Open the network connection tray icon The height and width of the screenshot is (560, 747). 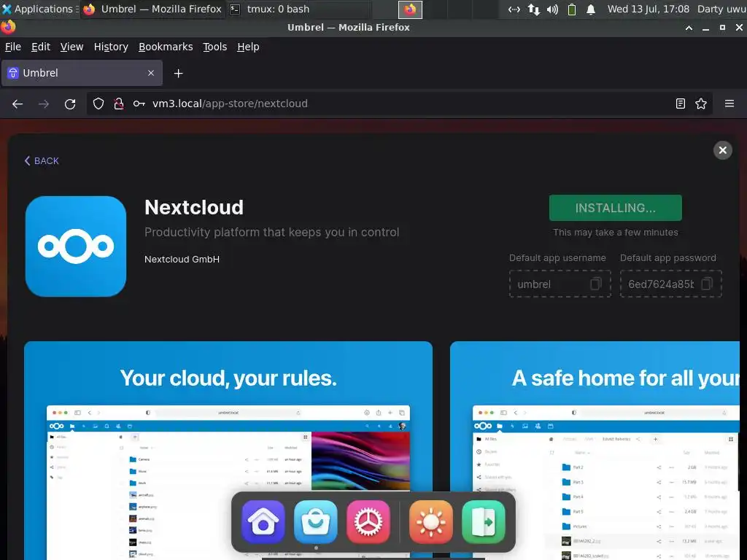coord(533,9)
